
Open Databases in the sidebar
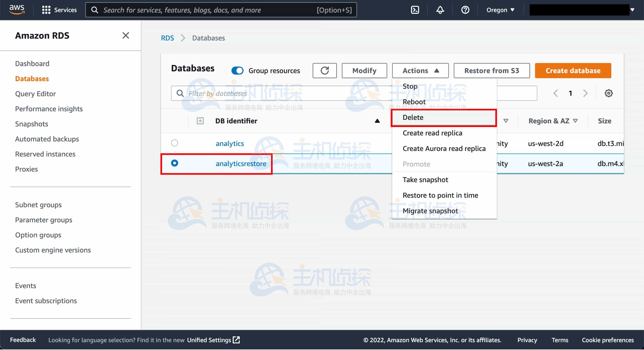click(x=32, y=79)
